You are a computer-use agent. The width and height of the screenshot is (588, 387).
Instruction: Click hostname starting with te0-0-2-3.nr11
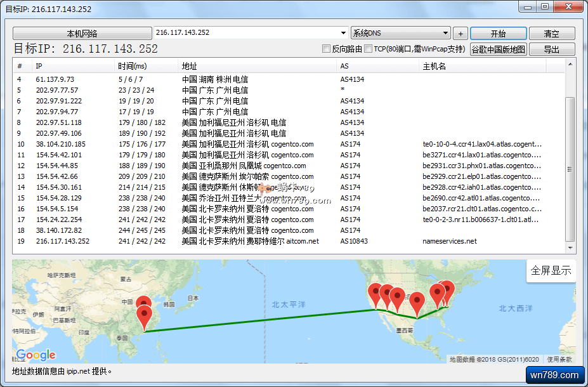pyautogui.click(x=481, y=220)
